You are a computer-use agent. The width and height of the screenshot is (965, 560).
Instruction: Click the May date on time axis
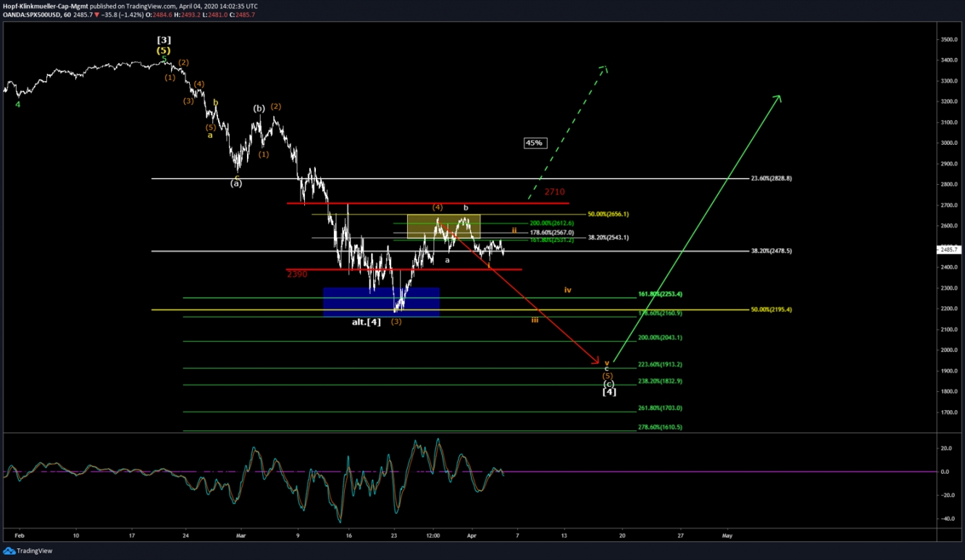coord(727,535)
